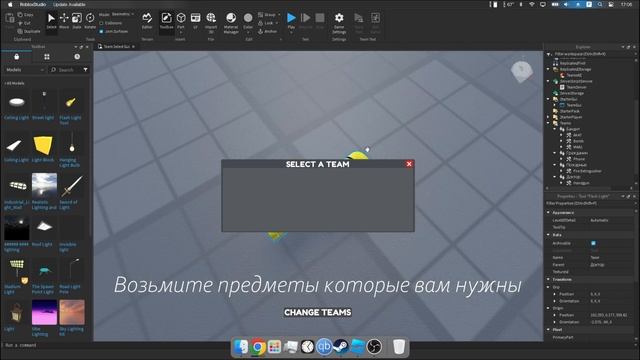Open the Play button dropdown arrow
The width and height of the screenshot is (640, 360).
pos(291,32)
